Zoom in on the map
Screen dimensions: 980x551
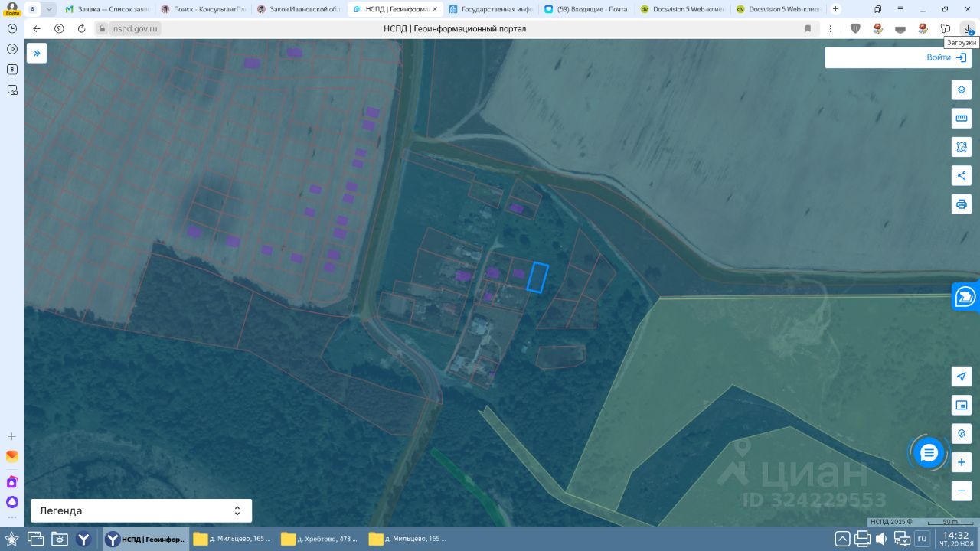point(962,462)
